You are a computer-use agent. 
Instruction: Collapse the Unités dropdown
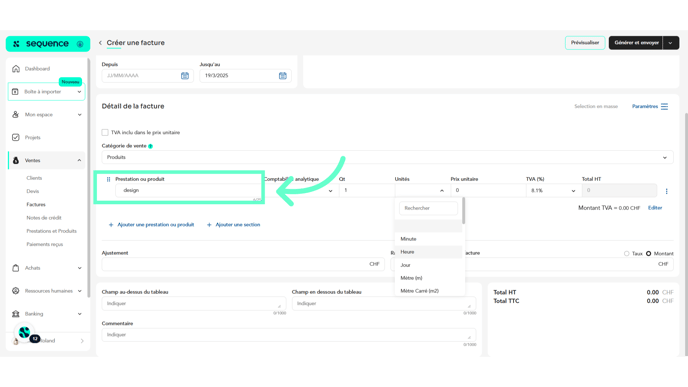[442, 190]
